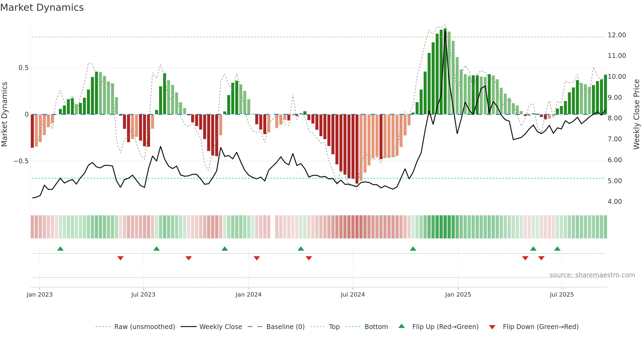Select the Jul 2025 axis label

coord(562,294)
